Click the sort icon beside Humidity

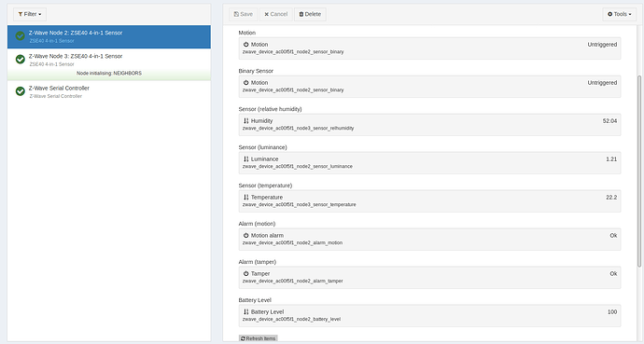pyautogui.click(x=246, y=120)
